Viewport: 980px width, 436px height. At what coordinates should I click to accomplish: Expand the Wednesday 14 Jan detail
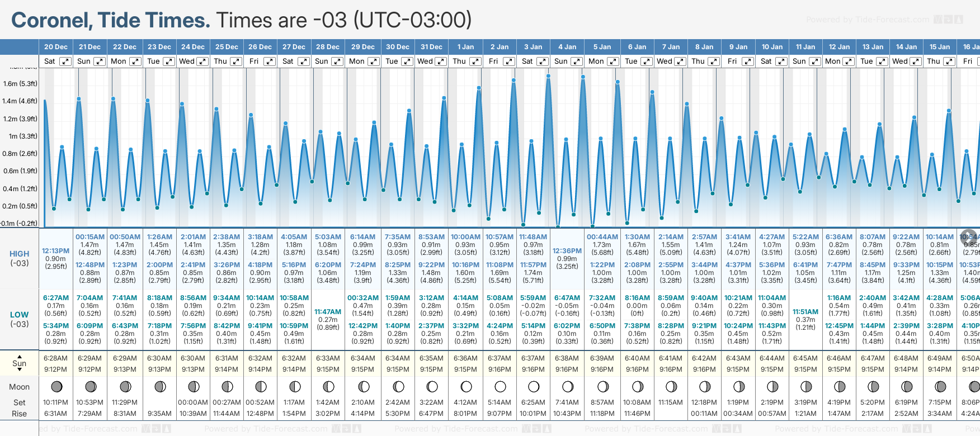[916, 61]
